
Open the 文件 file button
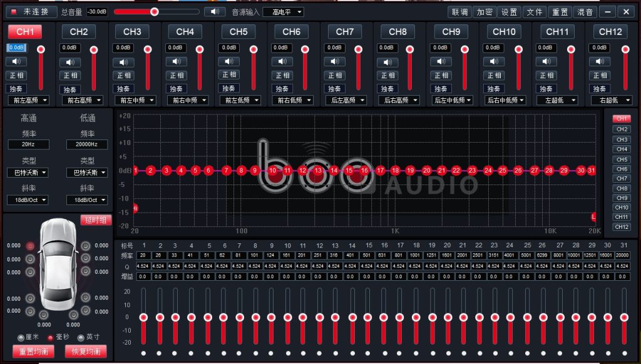click(535, 12)
